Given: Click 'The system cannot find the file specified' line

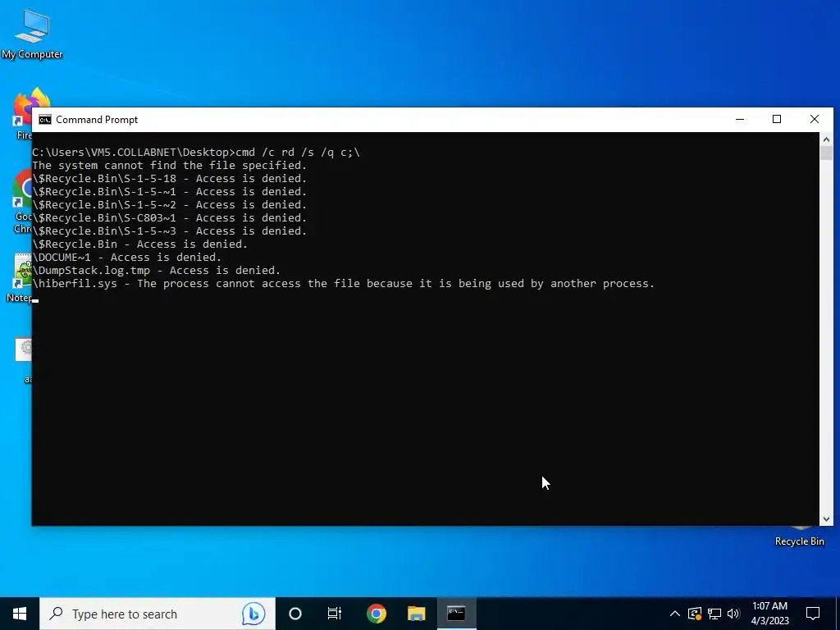Looking at the screenshot, I should pyautogui.click(x=169, y=165).
